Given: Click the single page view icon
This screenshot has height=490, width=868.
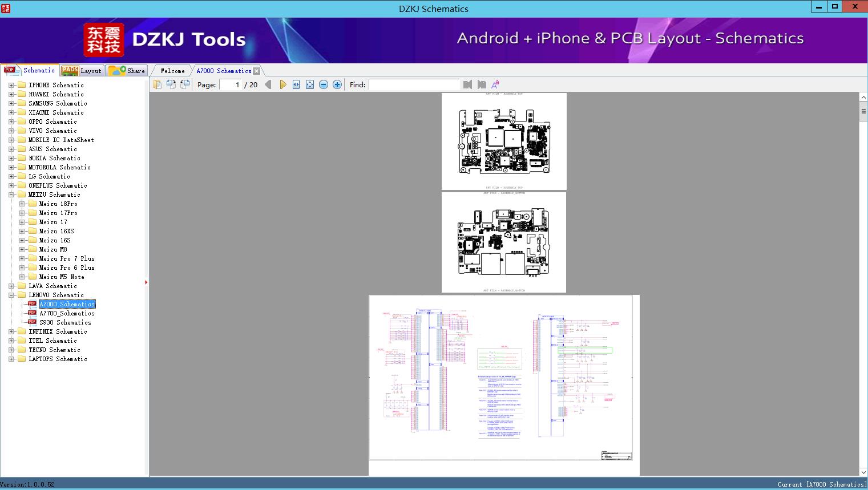Looking at the screenshot, I should (158, 84).
